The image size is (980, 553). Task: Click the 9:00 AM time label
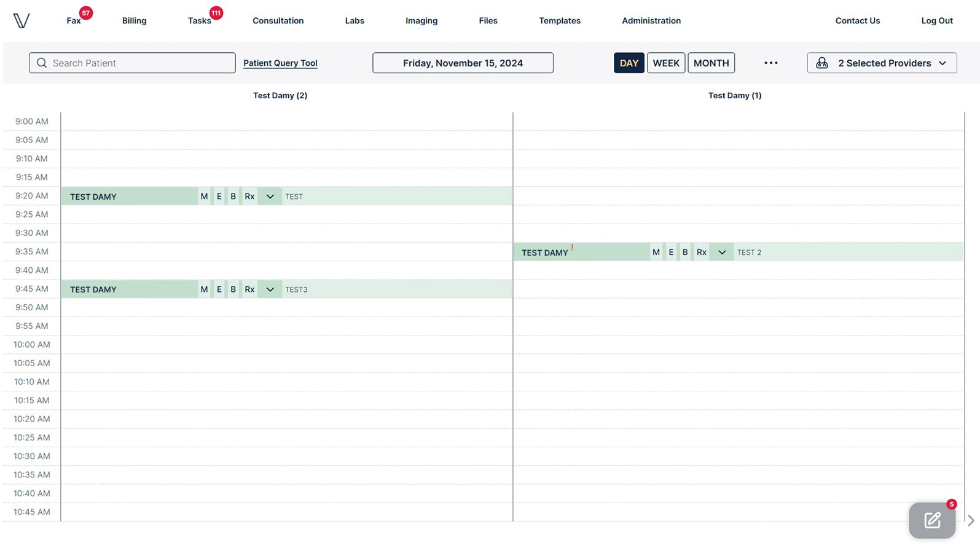(x=32, y=121)
